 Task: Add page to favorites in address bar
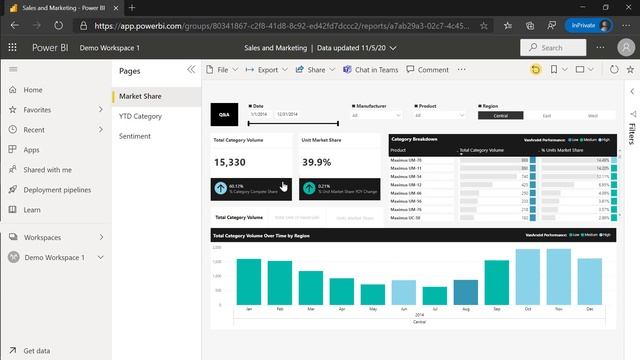click(x=484, y=26)
